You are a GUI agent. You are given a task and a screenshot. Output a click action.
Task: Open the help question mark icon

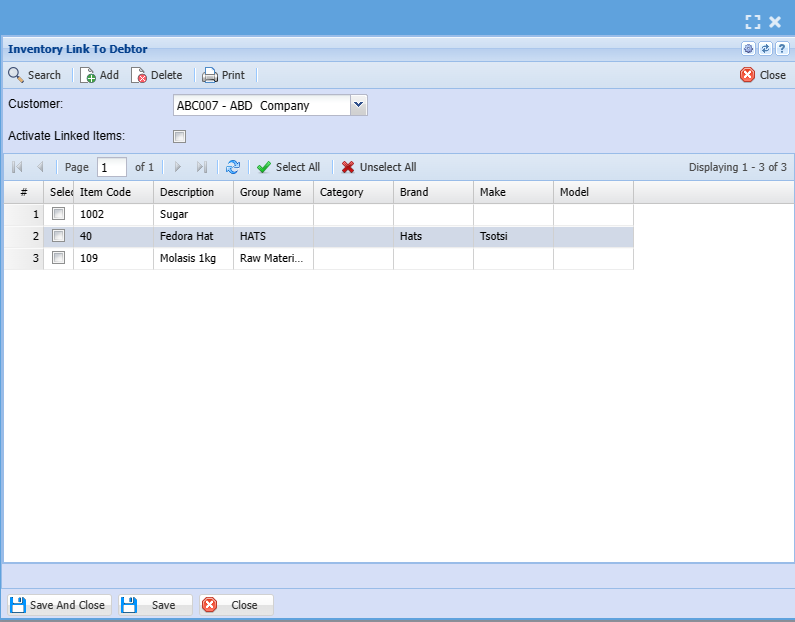[782, 48]
